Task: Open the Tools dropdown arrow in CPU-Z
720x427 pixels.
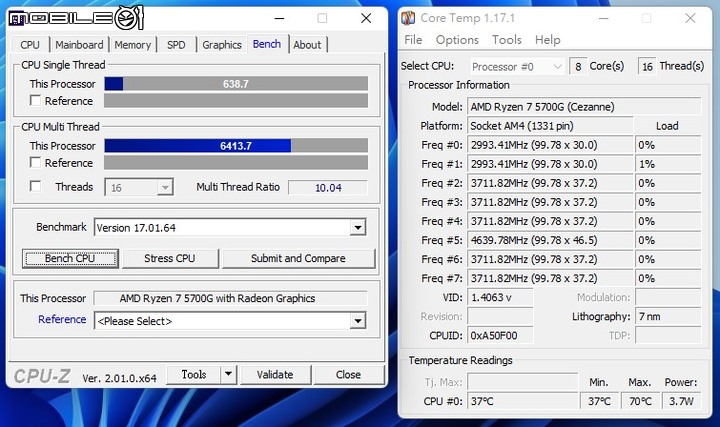Action: pos(228,374)
